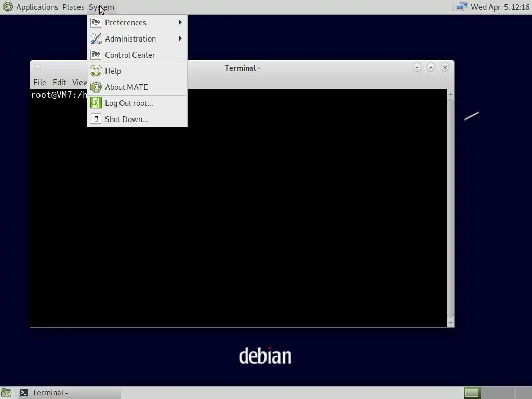Click the Log Out running-man icon
532x399 pixels.
coord(96,103)
